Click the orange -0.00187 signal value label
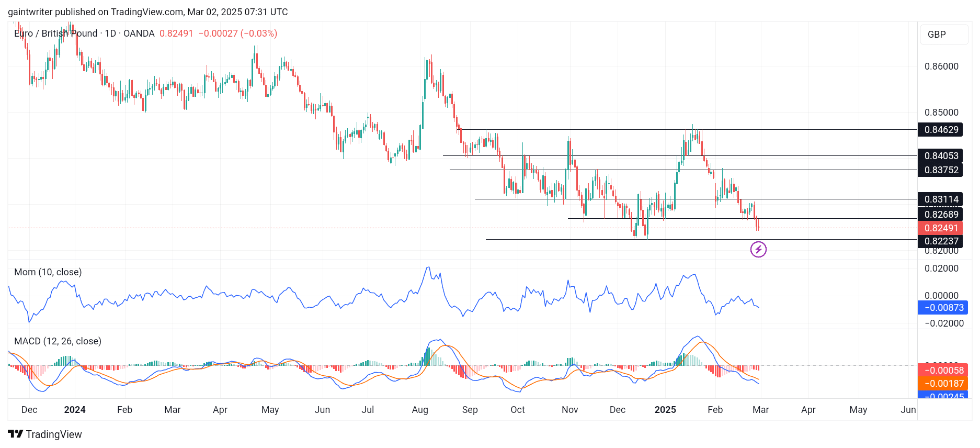The height and width of the screenshot is (448, 980). pos(943,384)
